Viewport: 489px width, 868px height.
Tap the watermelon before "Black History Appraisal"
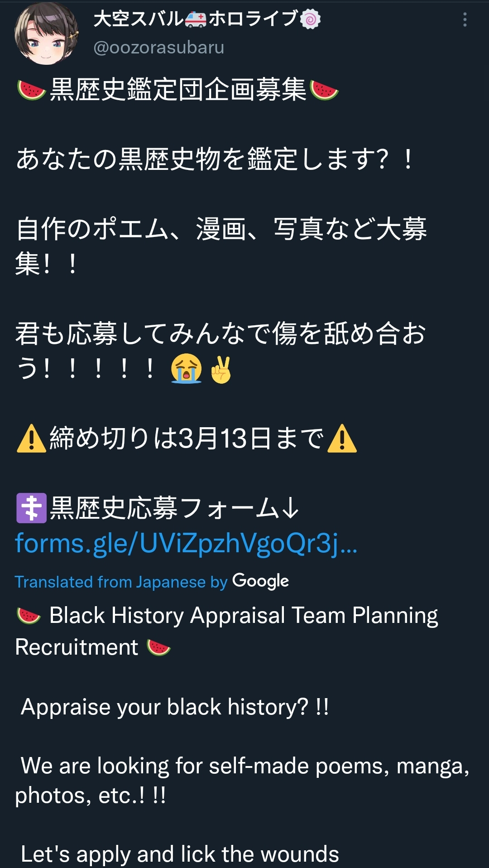[29, 616]
